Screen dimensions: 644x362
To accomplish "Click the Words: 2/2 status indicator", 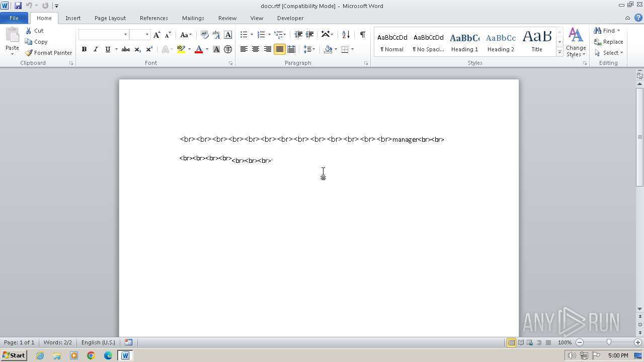I will tap(57, 342).
